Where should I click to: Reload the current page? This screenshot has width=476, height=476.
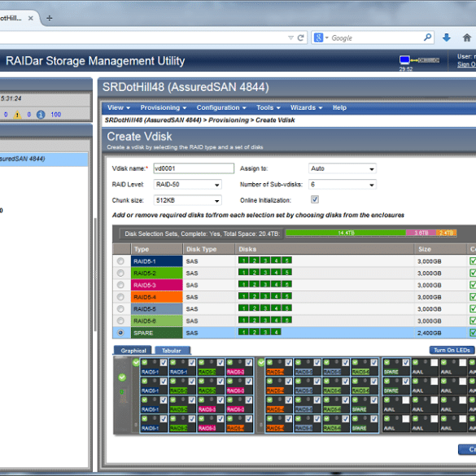click(x=300, y=38)
